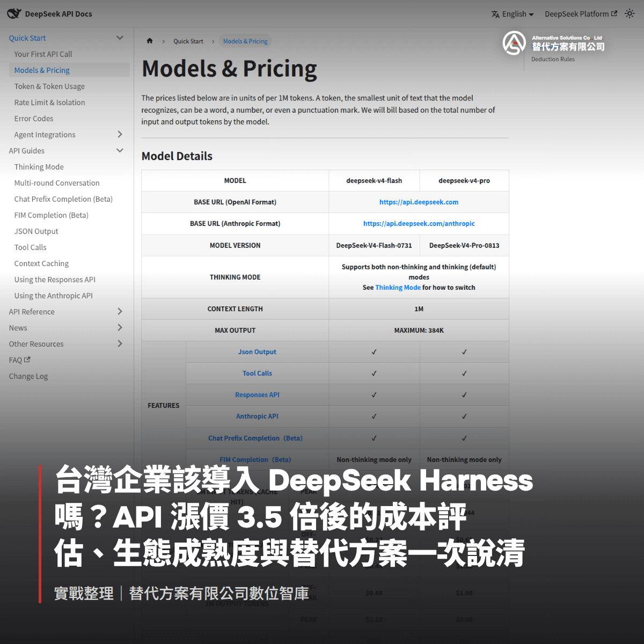644x644 pixels.
Task: Open Multi-round Conversation guide
Action: pyautogui.click(x=57, y=183)
